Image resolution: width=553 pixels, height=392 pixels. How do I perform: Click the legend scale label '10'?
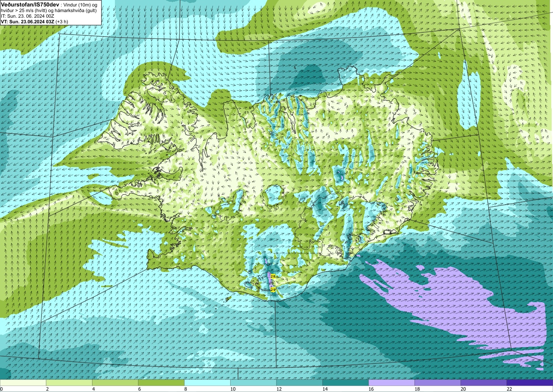[x=233, y=389]
